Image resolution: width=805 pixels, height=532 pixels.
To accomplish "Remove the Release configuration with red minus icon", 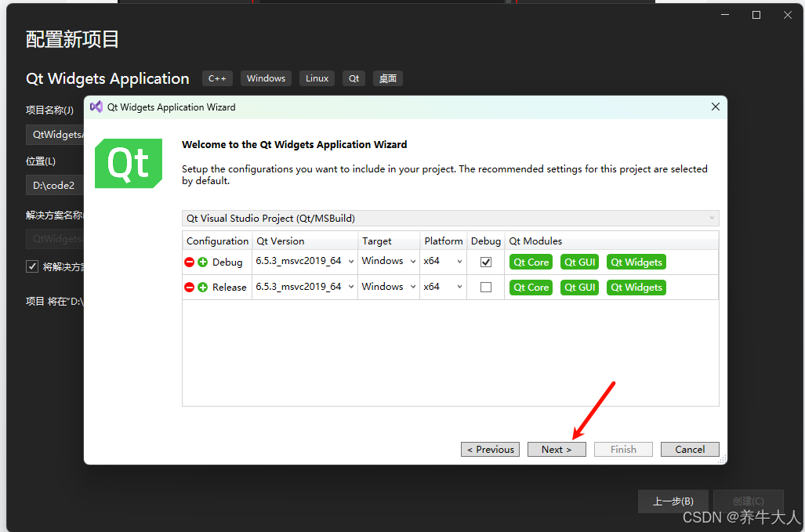I will point(189,288).
